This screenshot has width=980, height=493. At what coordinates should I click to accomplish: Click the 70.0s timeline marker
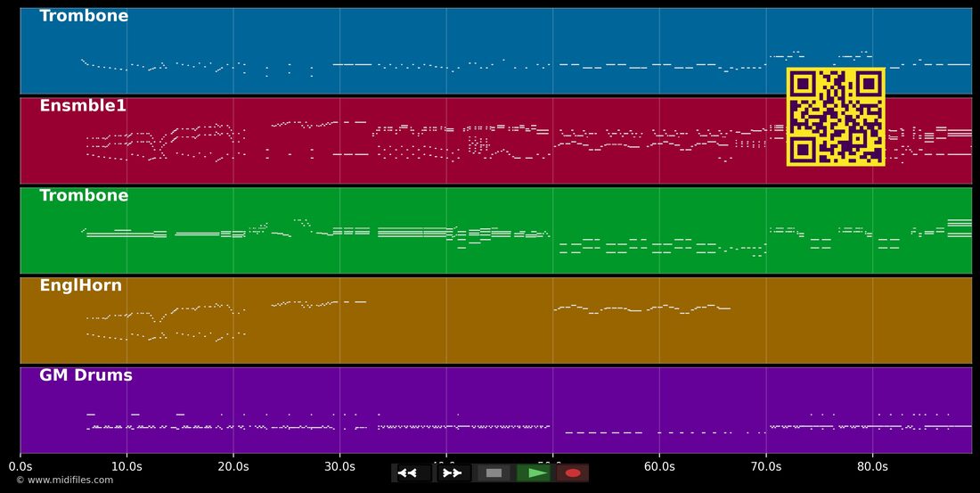tap(765, 466)
